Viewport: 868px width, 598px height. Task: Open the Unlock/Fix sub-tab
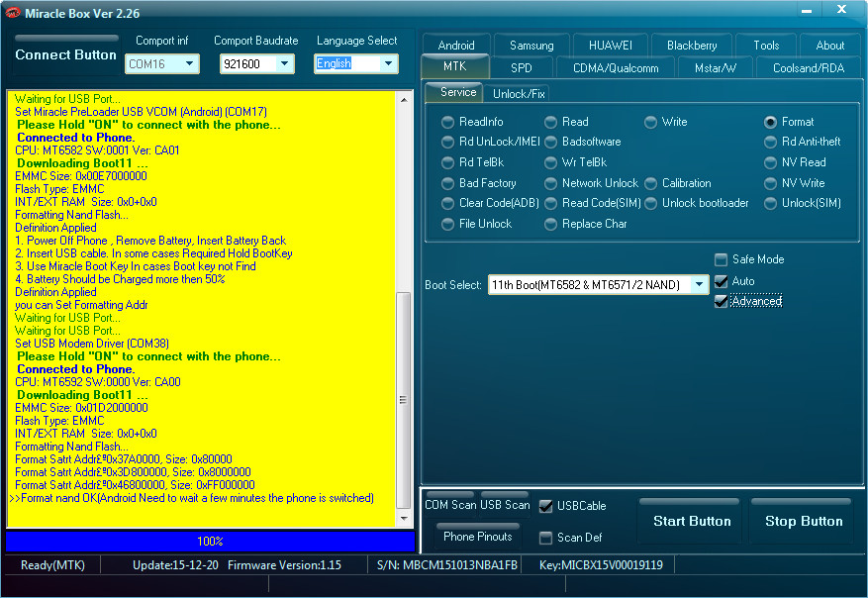click(519, 94)
